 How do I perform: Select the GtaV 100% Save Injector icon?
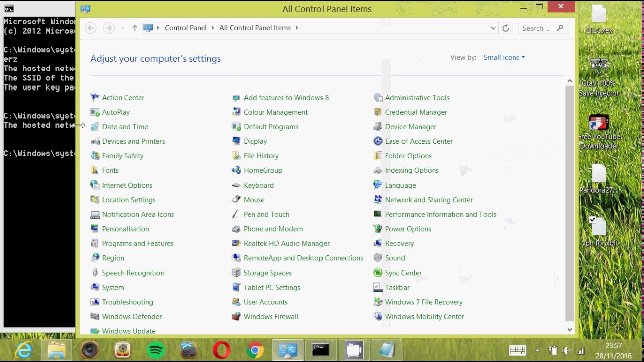(x=599, y=77)
